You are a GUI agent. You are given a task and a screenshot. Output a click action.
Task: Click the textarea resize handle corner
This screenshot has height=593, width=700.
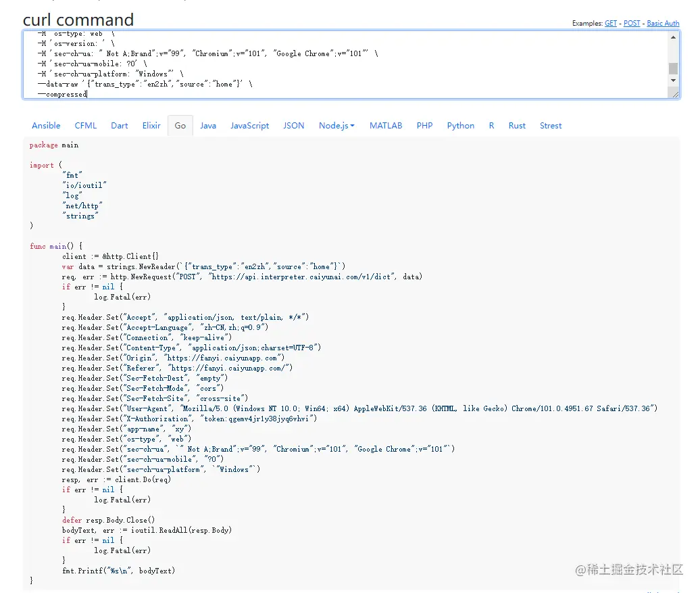click(674, 93)
